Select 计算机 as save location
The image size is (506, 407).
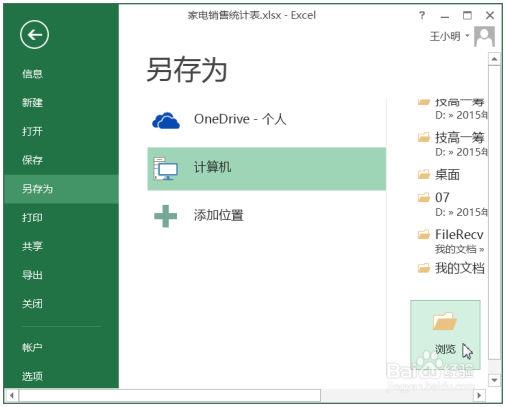tap(267, 169)
